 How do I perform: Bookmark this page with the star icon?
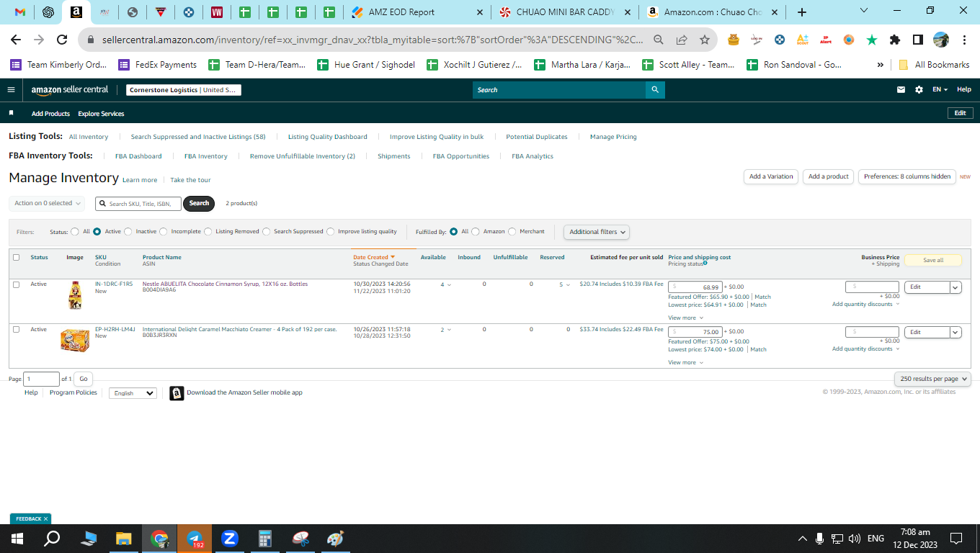click(x=704, y=40)
